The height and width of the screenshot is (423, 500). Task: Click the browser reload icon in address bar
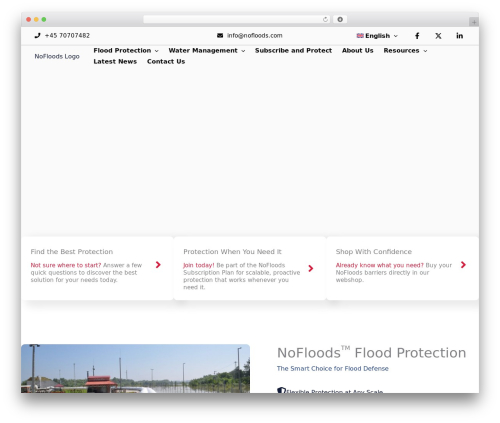click(x=325, y=19)
